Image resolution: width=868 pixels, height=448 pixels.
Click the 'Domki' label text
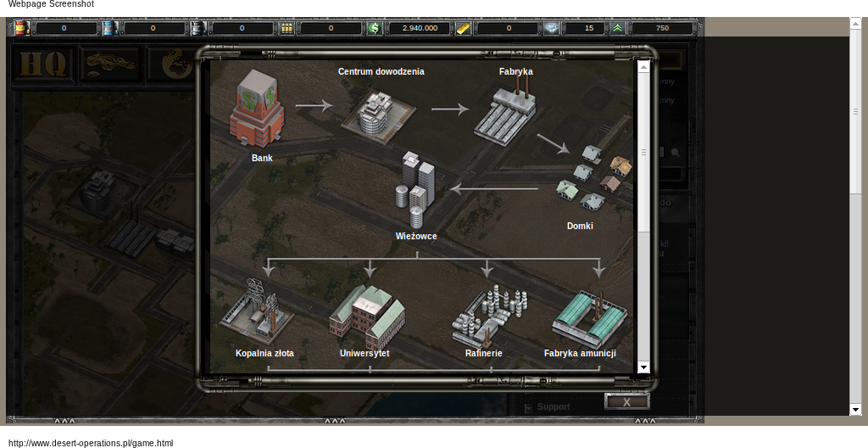580,227
